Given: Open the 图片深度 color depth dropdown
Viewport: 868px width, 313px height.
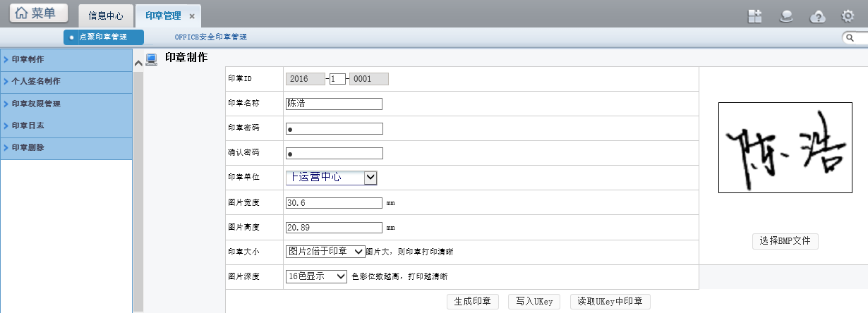Looking at the screenshot, I should pos(342,276).
